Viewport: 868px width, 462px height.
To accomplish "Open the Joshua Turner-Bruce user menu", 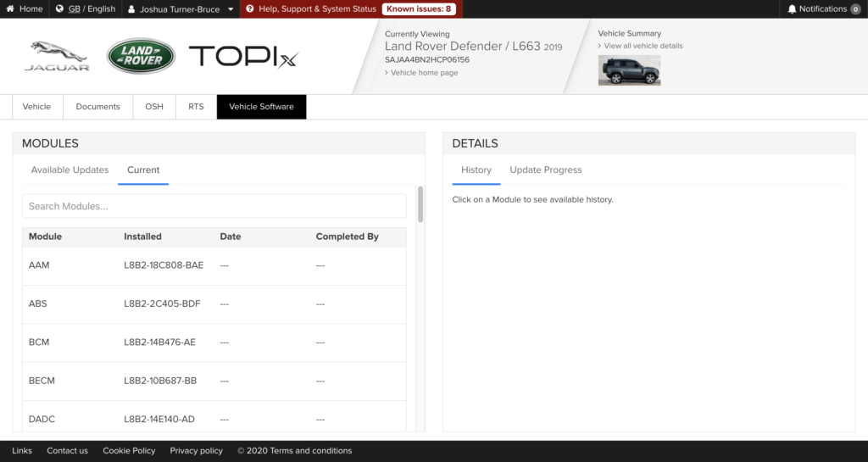I will pos(181,9).
